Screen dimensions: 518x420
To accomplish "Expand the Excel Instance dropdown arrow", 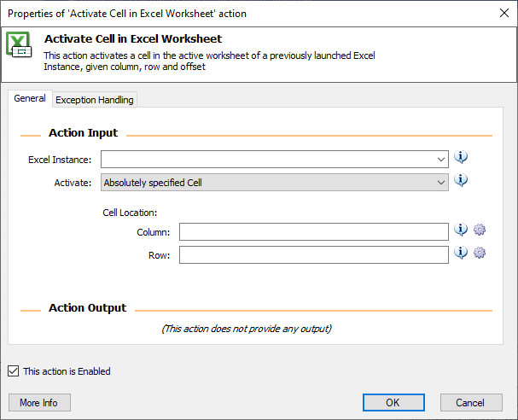I will click(x=440, y=160).
